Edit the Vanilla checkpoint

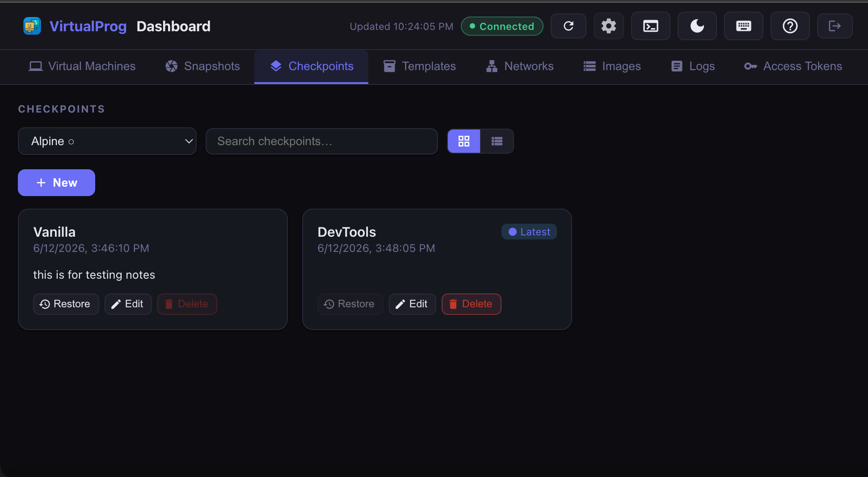click(128, 304)
